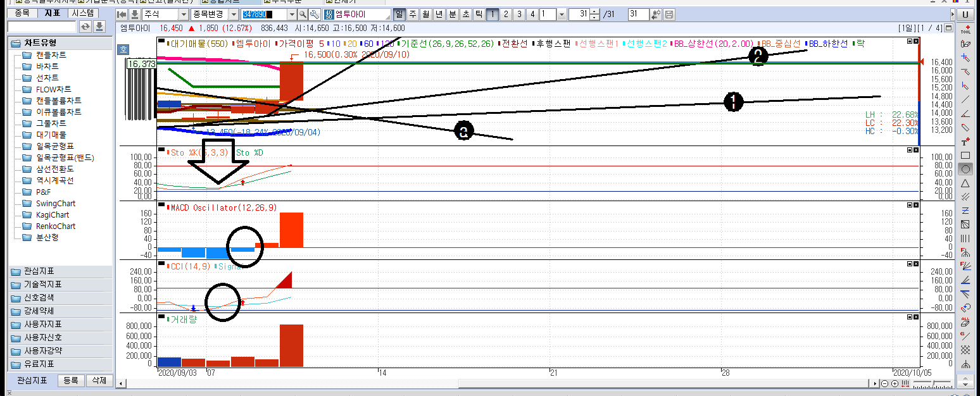Select the text annotation tool
The width and height of the screenshot is (980, 396).
coord(965,141)
